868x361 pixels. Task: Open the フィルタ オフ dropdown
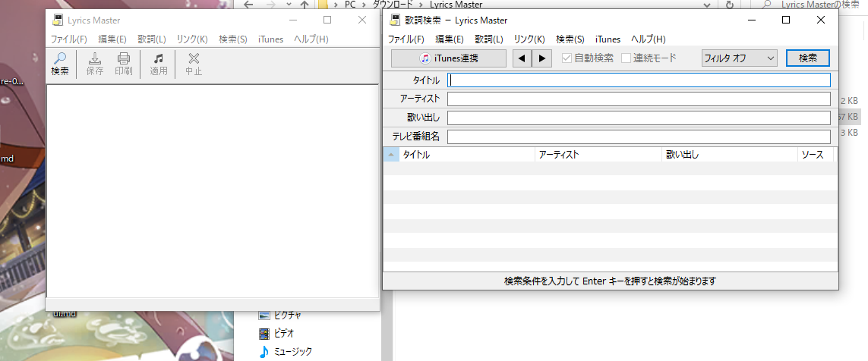(x=739, y=58)
